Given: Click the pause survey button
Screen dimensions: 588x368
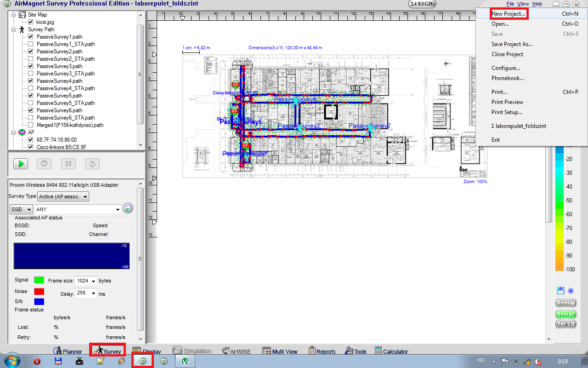Looking at the screenshot, I should coord(68,163).
